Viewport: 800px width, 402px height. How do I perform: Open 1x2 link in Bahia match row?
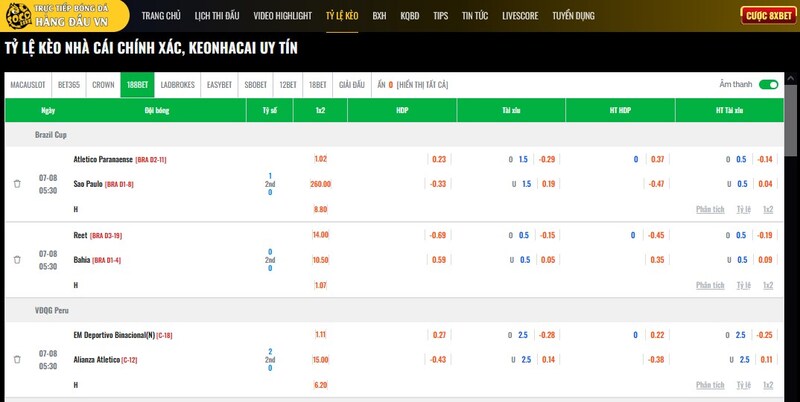(768, 285)
